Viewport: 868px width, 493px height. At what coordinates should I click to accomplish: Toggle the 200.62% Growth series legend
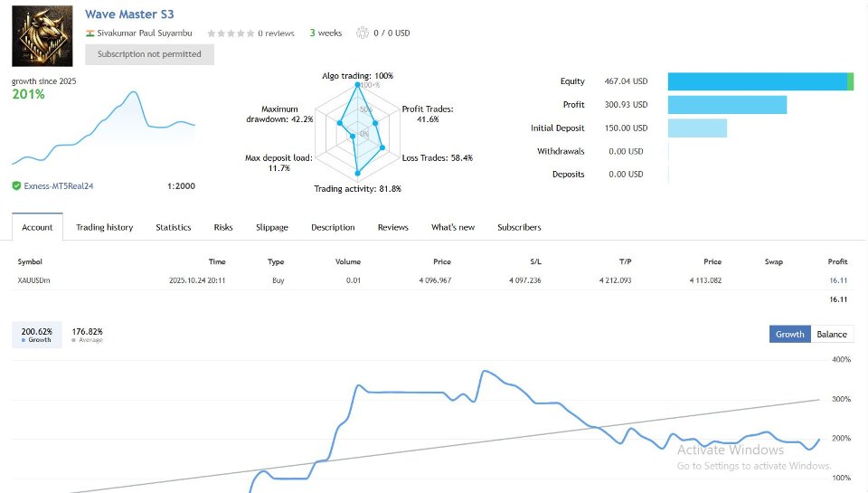click(x=37, y=335)
